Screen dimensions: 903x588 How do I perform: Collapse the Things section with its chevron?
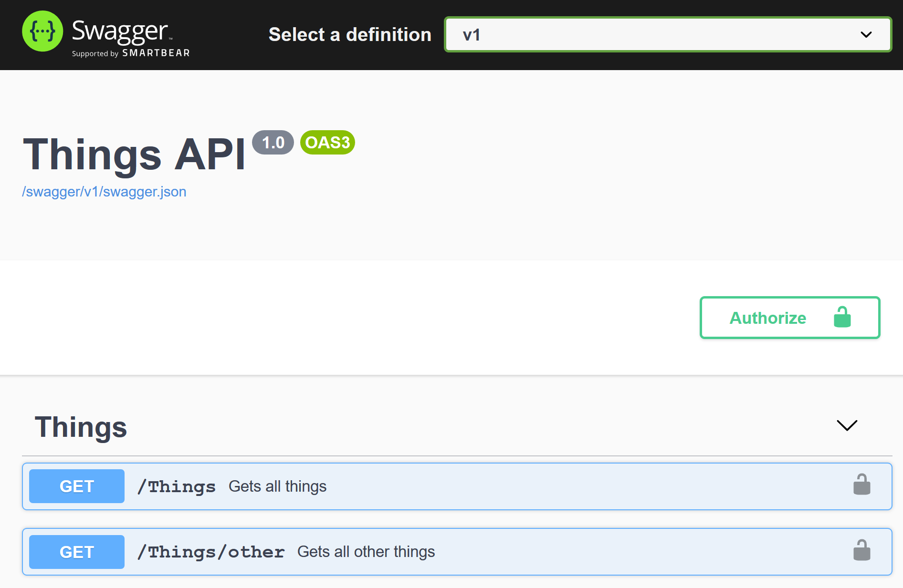pyautogui.click(x=846, y=425)
